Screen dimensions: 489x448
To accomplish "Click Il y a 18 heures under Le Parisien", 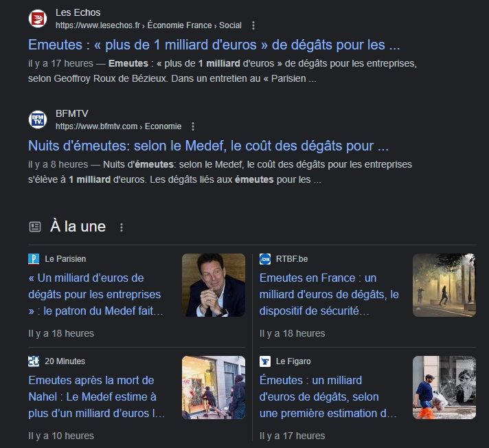I will click(x=61, y=333).
